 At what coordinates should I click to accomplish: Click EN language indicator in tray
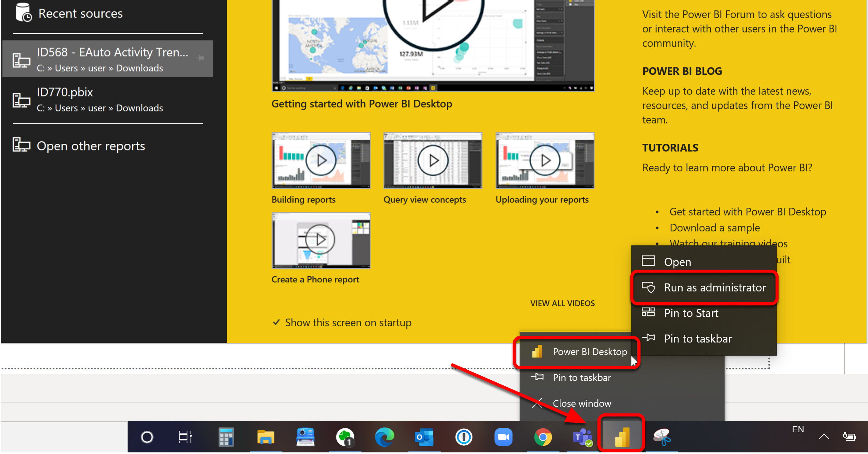click(798, 429)
